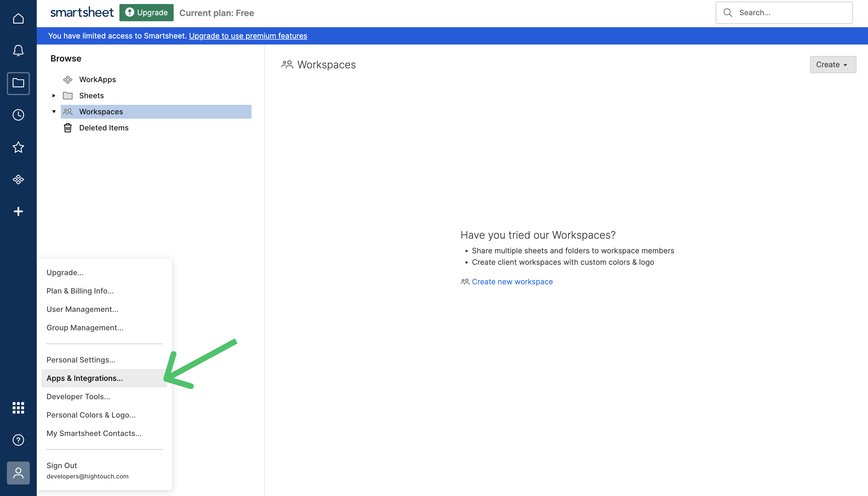Click the Sign Out button
The image size is (868, 496).
click(x=61, y=465)
